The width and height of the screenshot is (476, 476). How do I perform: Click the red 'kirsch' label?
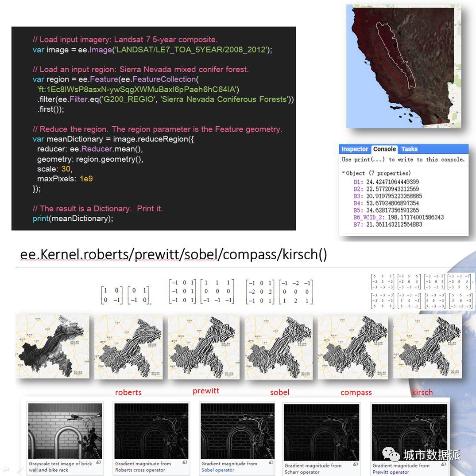tap(422, 392)
